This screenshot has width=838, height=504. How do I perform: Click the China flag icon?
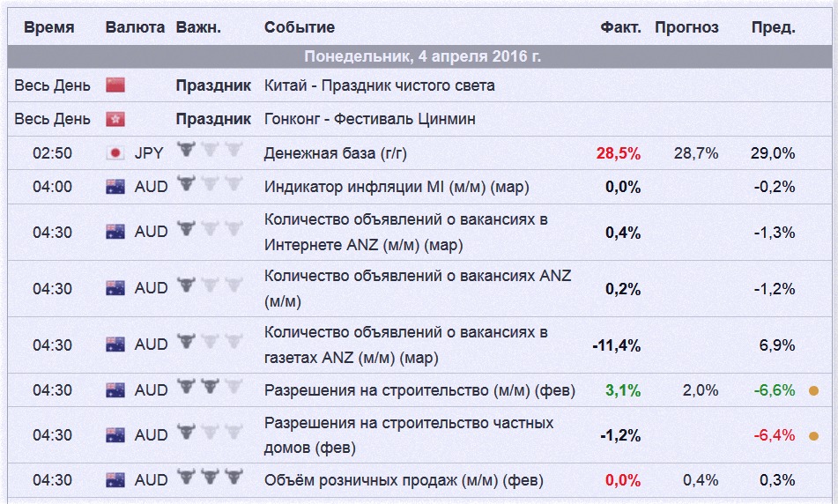[115, 85]
